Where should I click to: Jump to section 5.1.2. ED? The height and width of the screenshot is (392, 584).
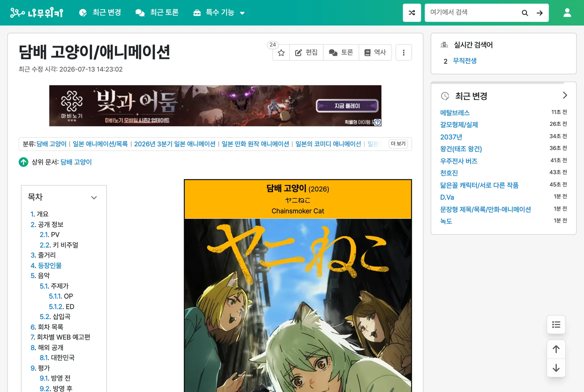point(62,307)
